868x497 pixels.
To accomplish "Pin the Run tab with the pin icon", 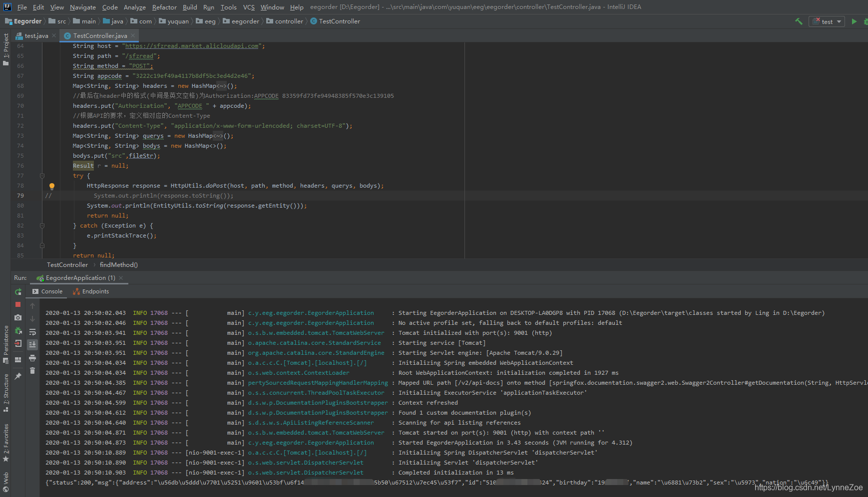I will coord(18,376).
